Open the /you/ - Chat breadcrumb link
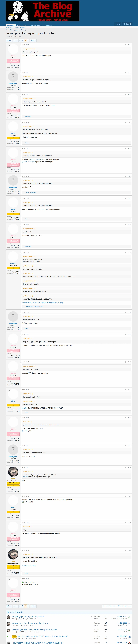 pyautogui.click(x=20, y=30)
